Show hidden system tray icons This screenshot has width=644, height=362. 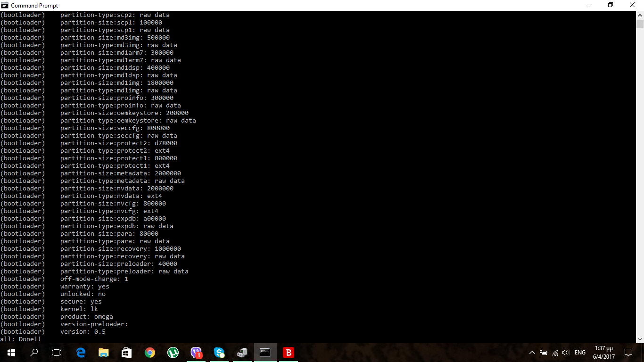pyautogui.click(x=532, y=353)
